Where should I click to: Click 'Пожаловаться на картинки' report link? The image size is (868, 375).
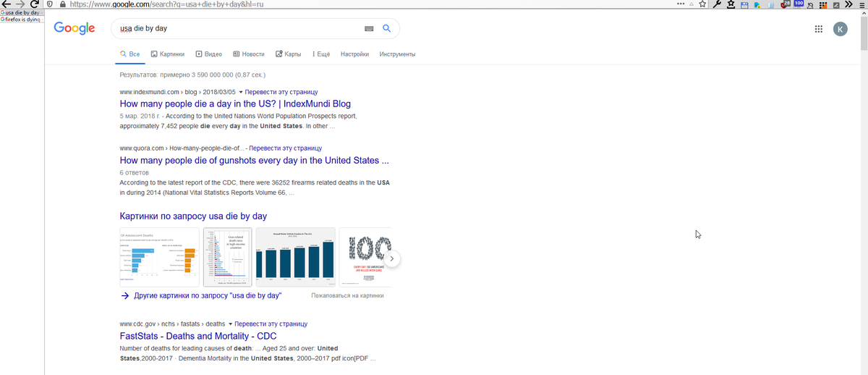[347, 296]
